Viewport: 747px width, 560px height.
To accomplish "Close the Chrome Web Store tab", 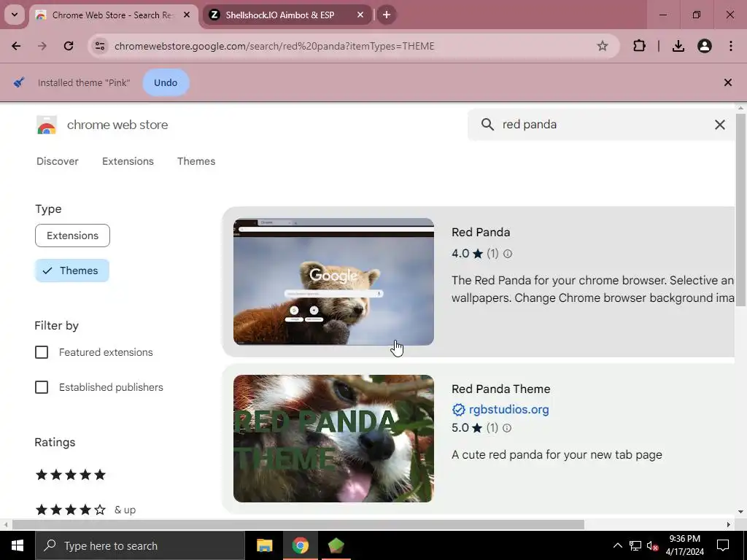I will [187, 15].
